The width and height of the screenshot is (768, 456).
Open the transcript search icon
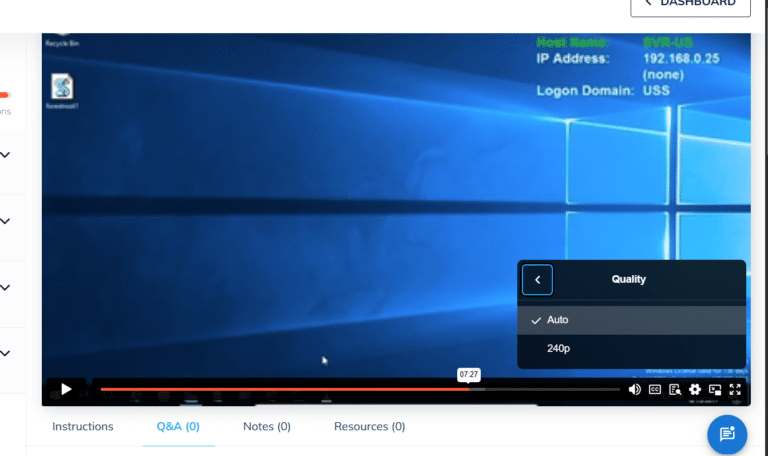[675, 390]
